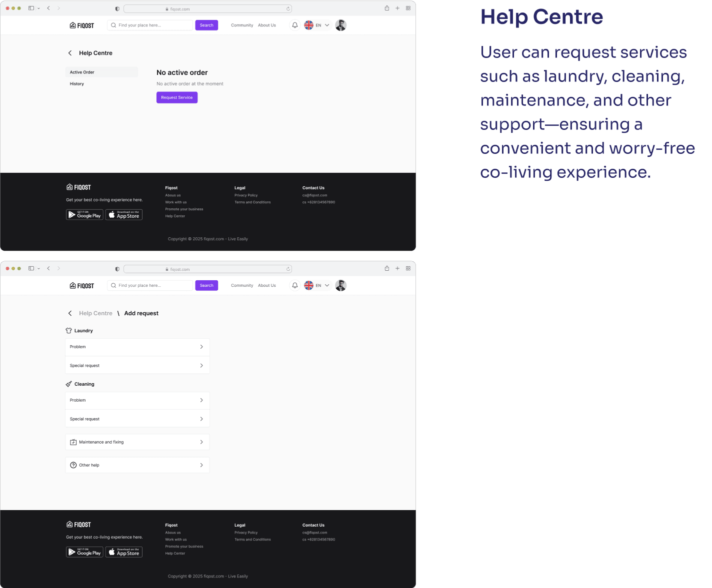Click App Store badge in top window footer

click(x=124, y=215)
